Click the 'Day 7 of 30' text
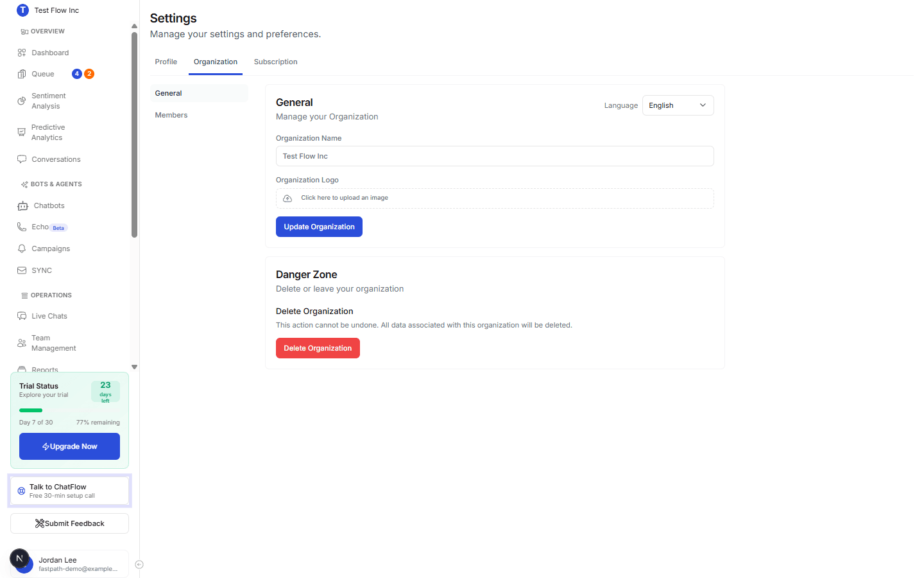The image size is (924, 578). click(36, 423)
